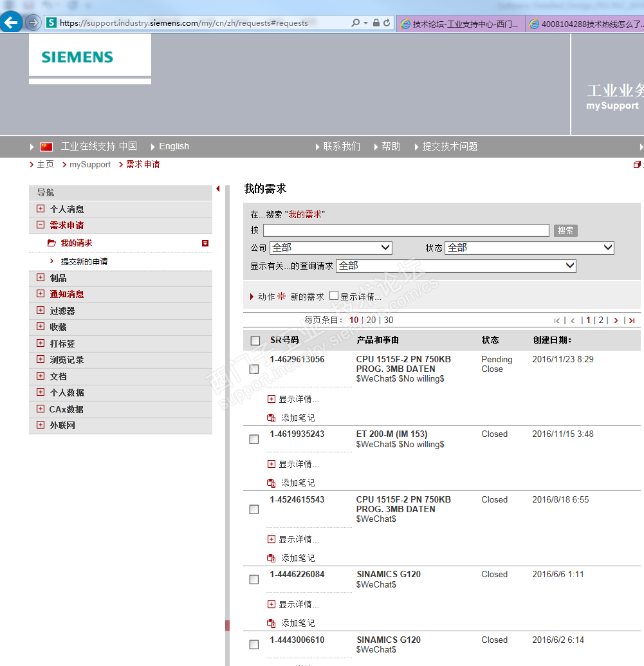The height and width of the screenshot is (666, 644).
Task: Toggle the select-all checkbox in table header
Action: click(255, 340)
